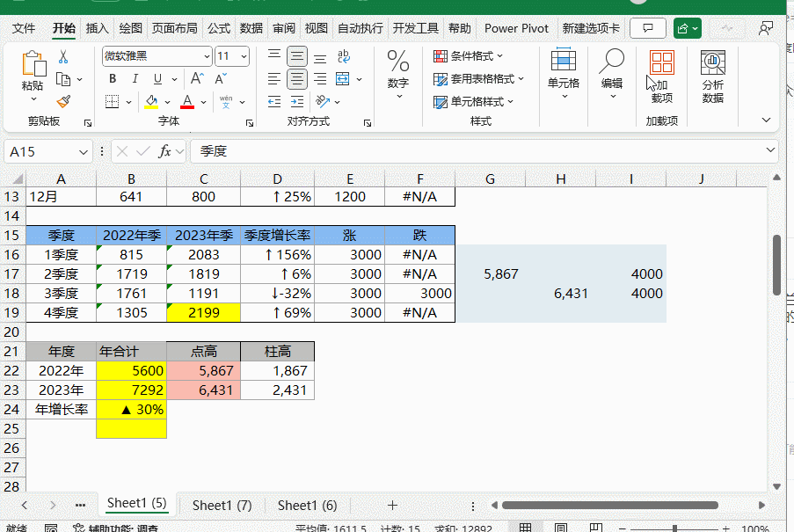This screenshot has height=532, width=794.
Task: Increase indent icon
Action: 297,102
